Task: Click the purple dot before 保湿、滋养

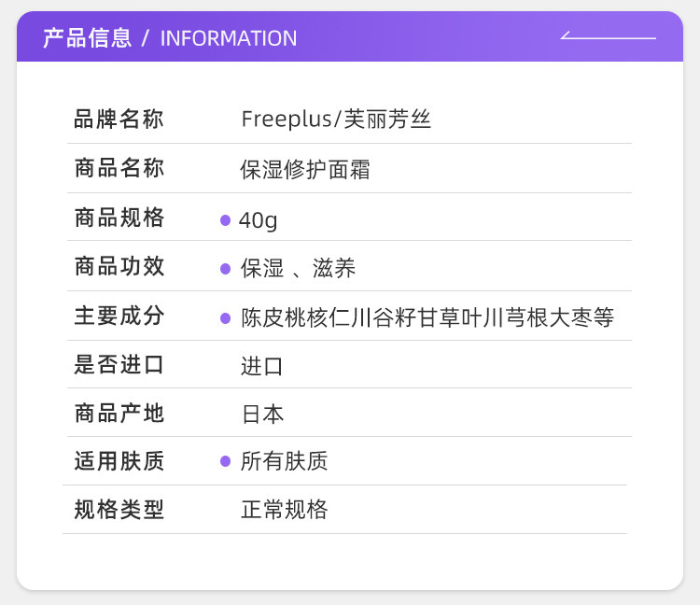Action: tap(225, 269)
